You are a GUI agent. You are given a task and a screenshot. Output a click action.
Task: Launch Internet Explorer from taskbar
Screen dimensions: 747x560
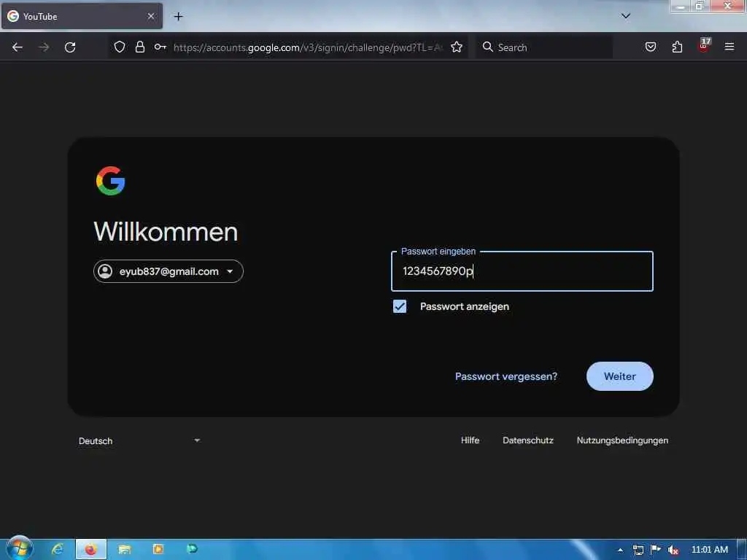tap(58, 549)
